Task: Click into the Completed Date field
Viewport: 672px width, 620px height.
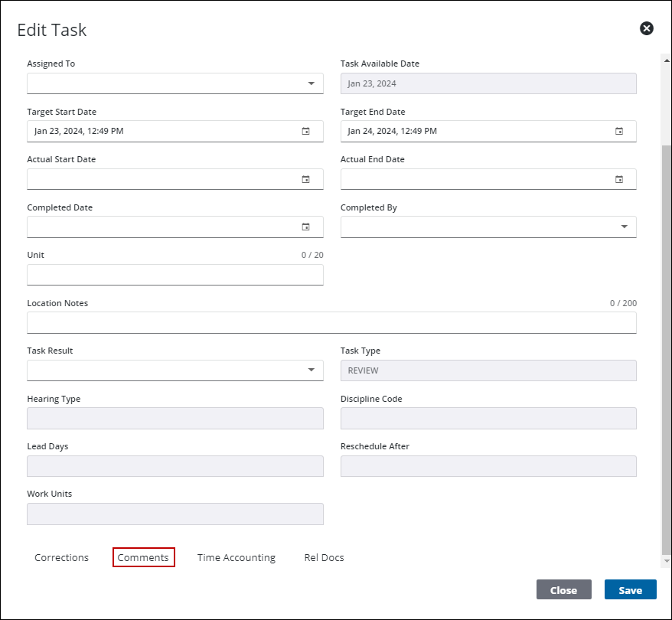Action: coord(161,227)
